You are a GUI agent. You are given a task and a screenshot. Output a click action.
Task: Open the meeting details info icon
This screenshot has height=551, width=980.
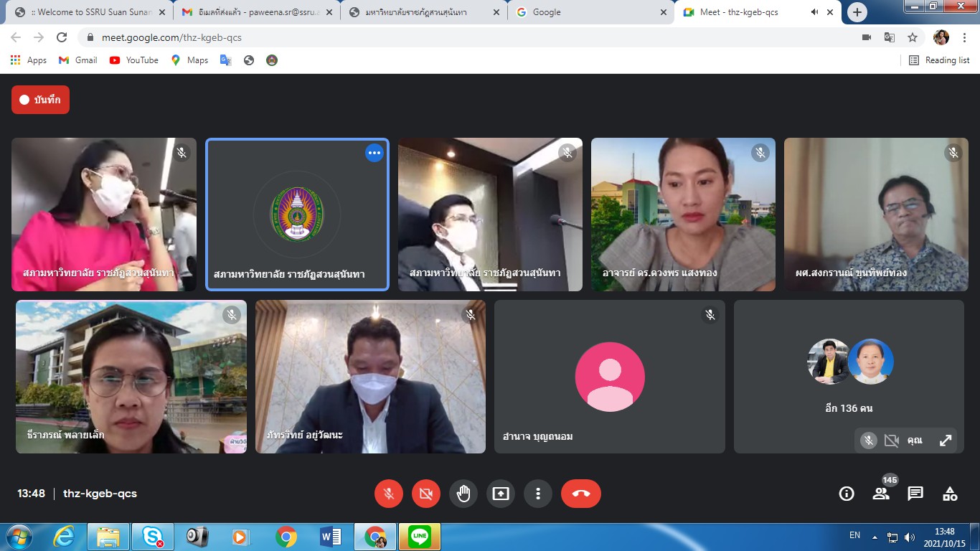[x=847, y=494]
